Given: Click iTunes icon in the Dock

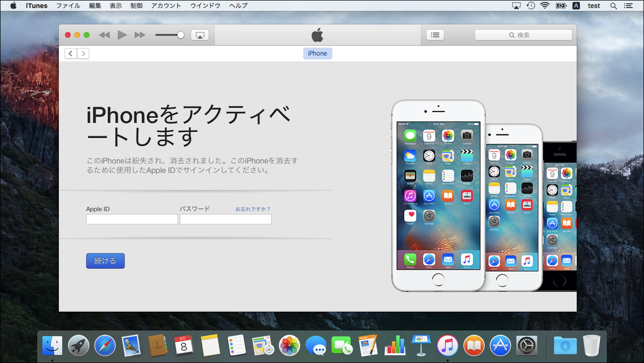Looking at the screenshot, I should click(448, 345).
